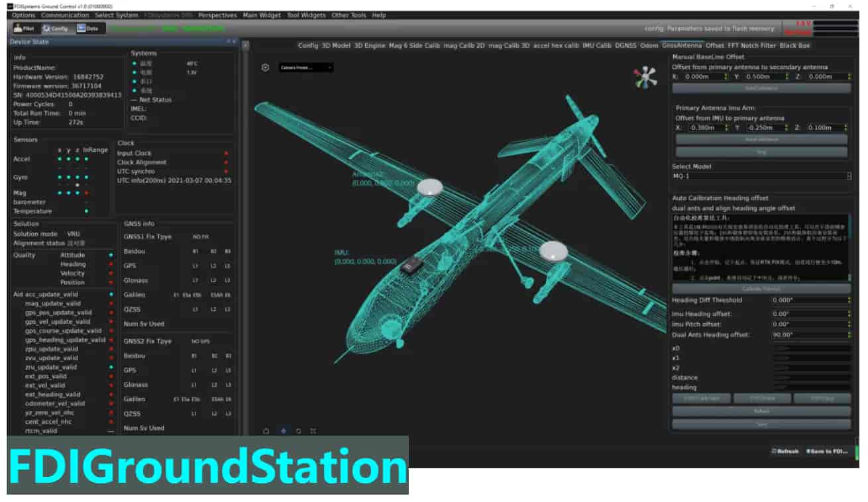Expand the collapsed side panel arrow
868x502 pixels.
(245, 46)
